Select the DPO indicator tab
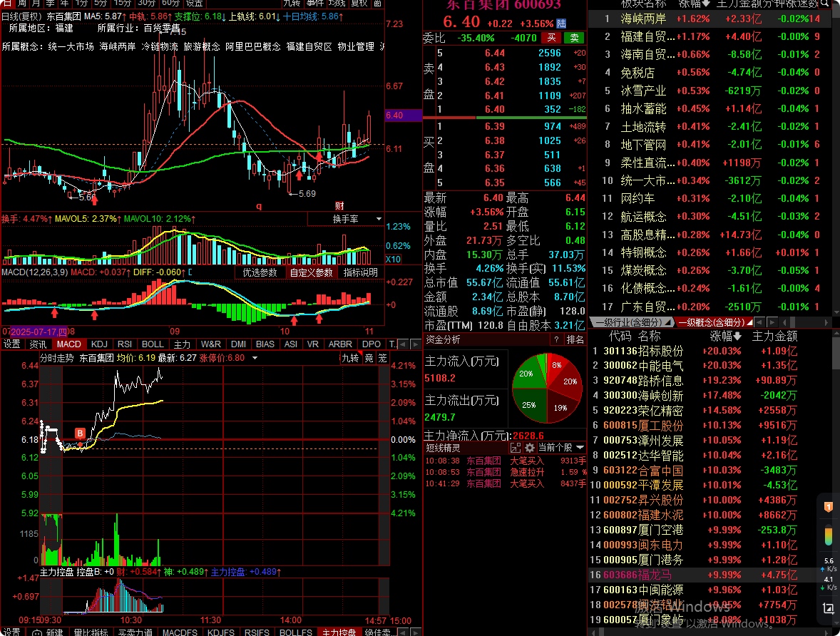The width and height of the screenshot is (840, 636). 372,344
